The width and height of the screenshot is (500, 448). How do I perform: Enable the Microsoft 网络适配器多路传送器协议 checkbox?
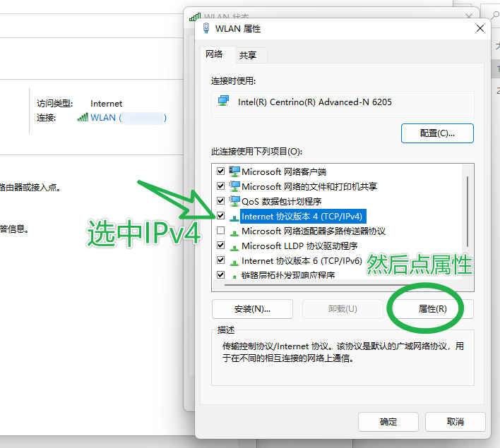click(220, 231)
